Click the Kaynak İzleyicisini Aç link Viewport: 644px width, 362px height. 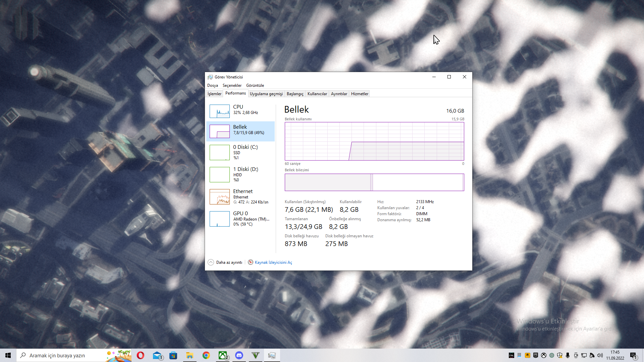[273, 262]
